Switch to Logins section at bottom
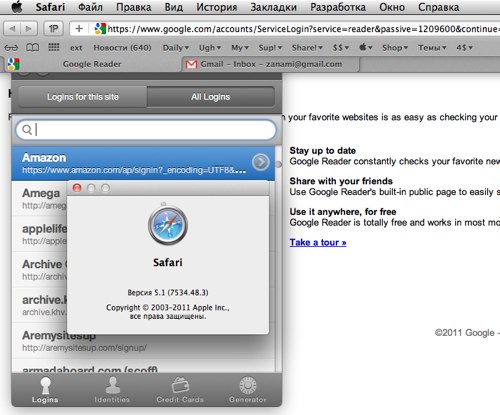 tap(45, 390)
